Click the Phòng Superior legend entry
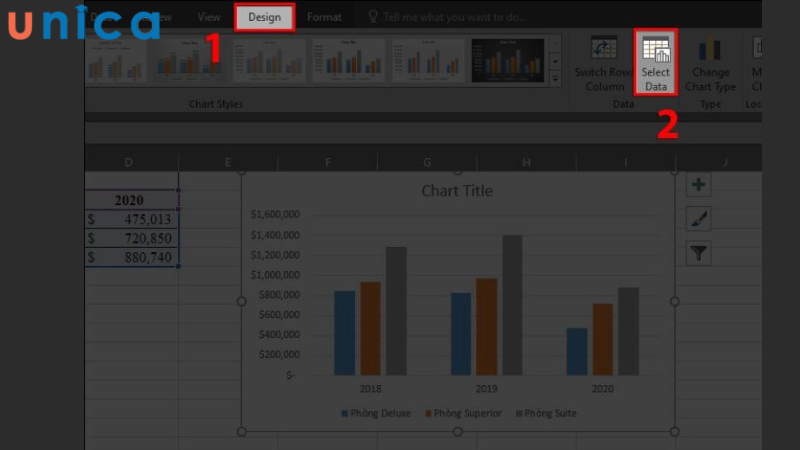The width and height of the screenshot is (800, 450). click(463, 413)
